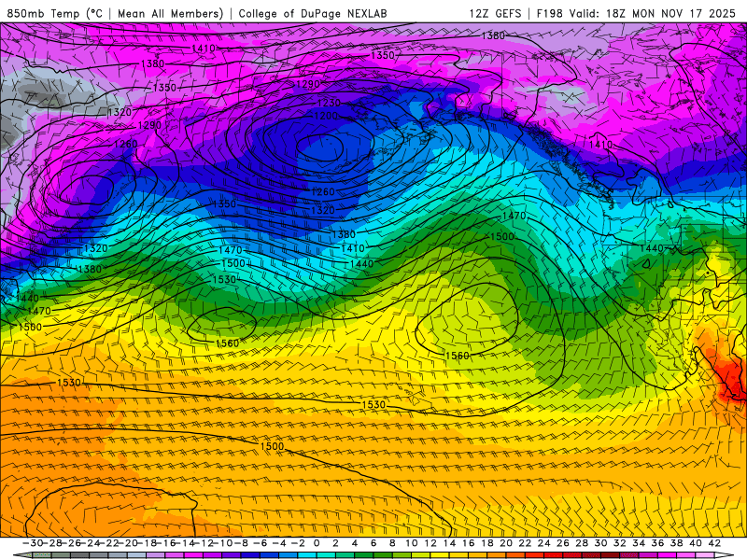747x560 pixels.
Task: Click the -14 label on temperature scale
Action: [185, 543]
